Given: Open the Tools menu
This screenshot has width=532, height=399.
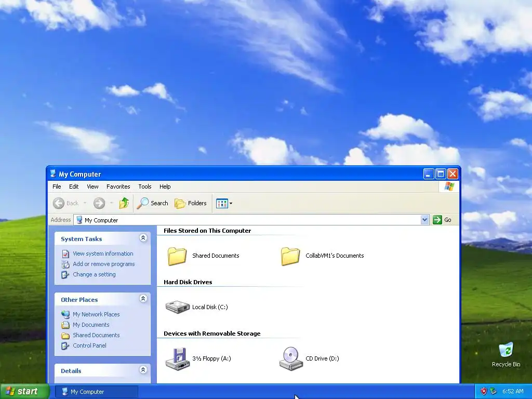Looking at the screenshot, I should 144,187.
